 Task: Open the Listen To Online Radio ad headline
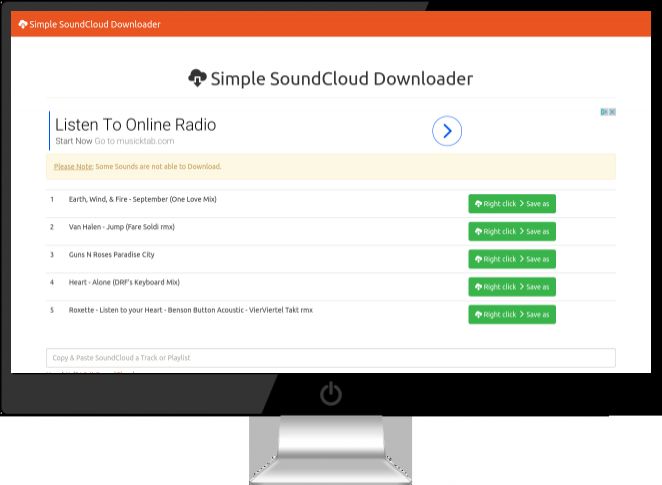click(136, 125)
